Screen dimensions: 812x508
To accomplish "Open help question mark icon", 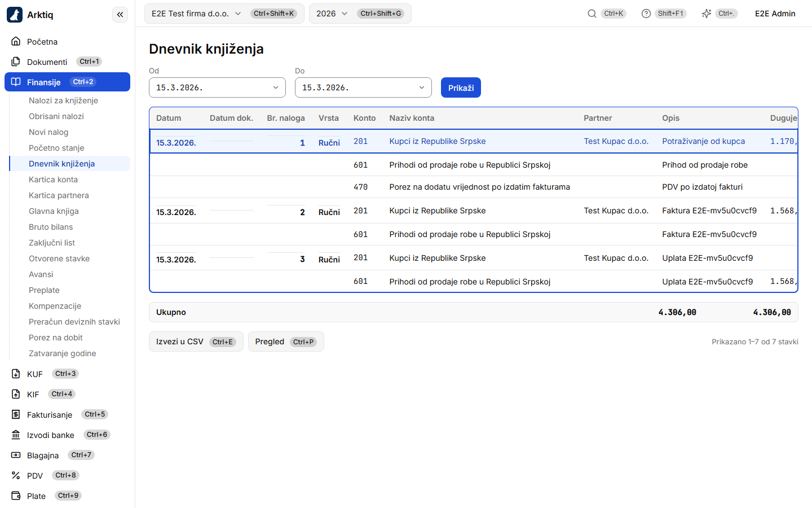I will (x=646, y=14).
